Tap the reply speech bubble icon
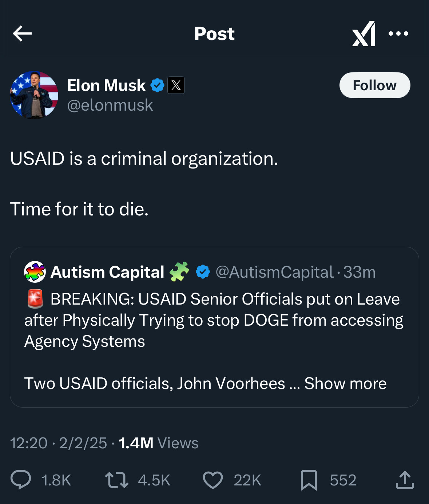The width and height of the screenshot is (429, 504). click(x=21, y=480)
